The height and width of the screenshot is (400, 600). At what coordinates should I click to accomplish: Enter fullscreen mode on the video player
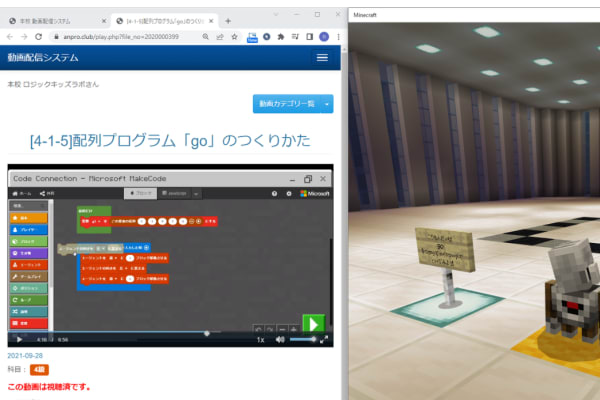pyautogui.click(x=326, y=339)
